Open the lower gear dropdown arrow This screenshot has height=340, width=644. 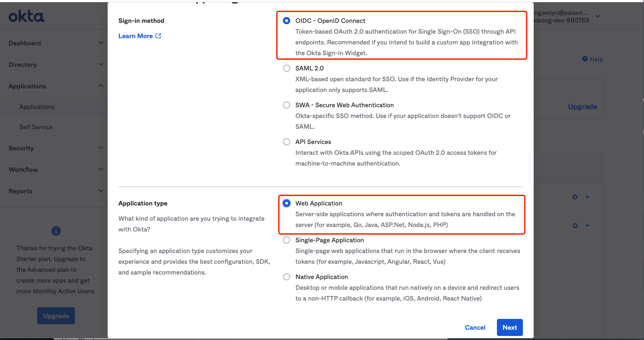(x=587, y=226)
